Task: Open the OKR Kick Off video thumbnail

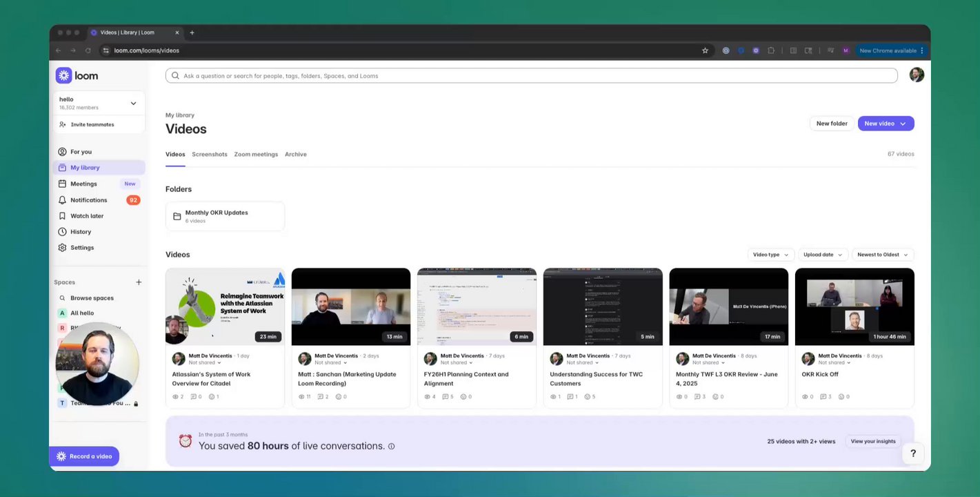Action: 854,306
